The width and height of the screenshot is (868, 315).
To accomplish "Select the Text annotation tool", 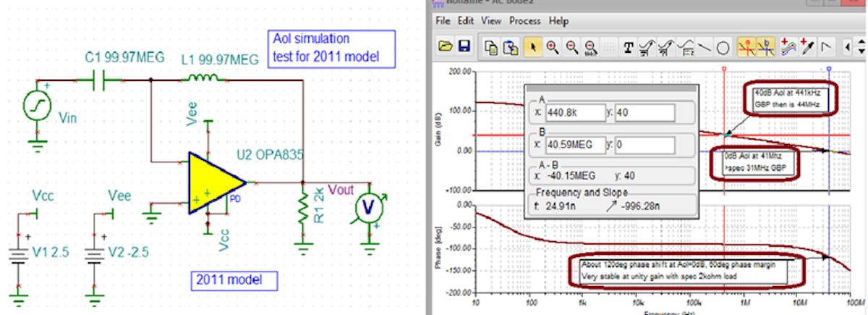I will tap(629, 48).
